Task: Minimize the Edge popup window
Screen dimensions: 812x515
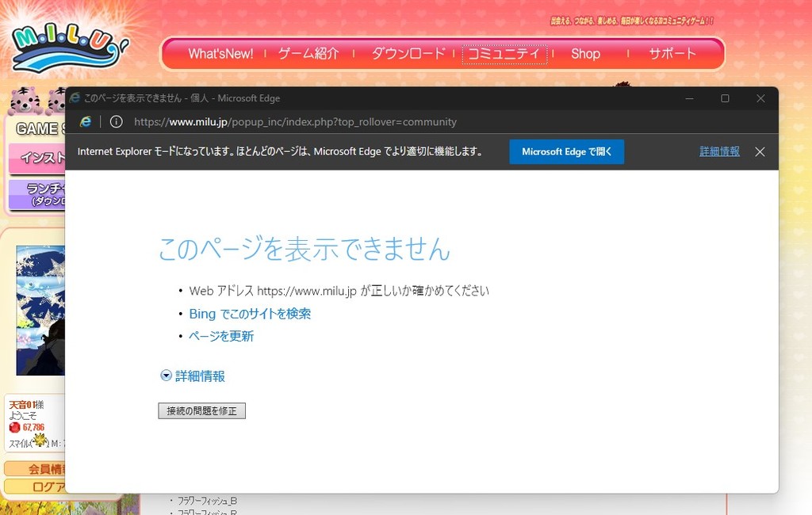Action: click(x=689, y=98)
